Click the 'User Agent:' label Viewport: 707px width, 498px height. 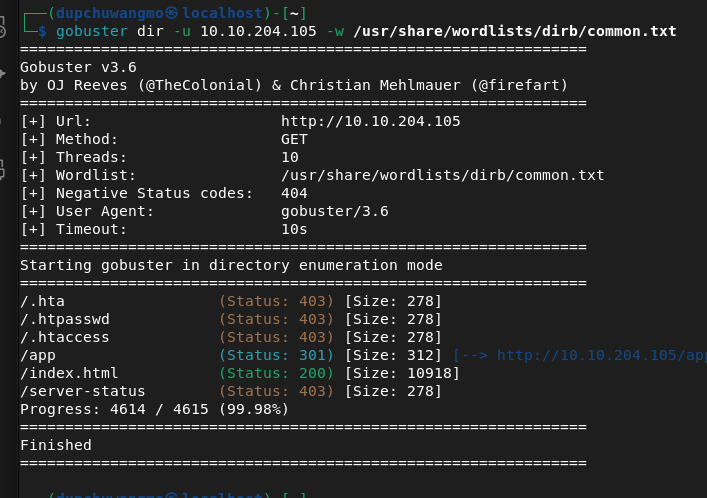[105, 212]
